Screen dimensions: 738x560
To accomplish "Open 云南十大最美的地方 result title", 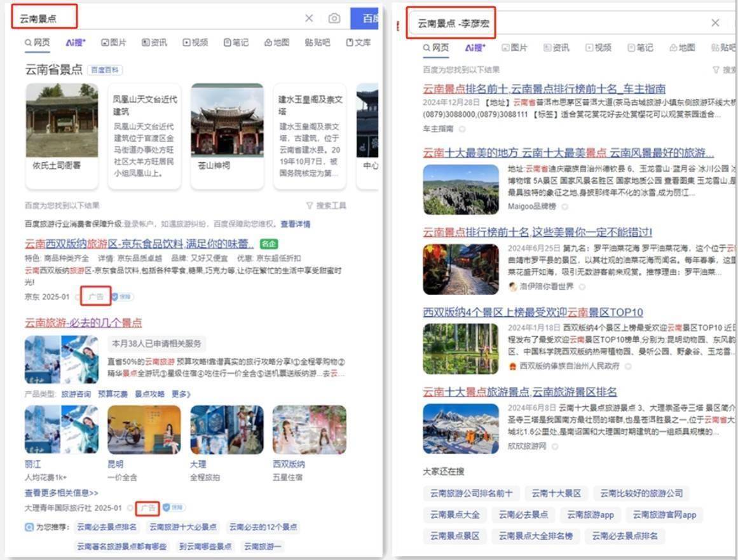I will (x=568, y=153).
